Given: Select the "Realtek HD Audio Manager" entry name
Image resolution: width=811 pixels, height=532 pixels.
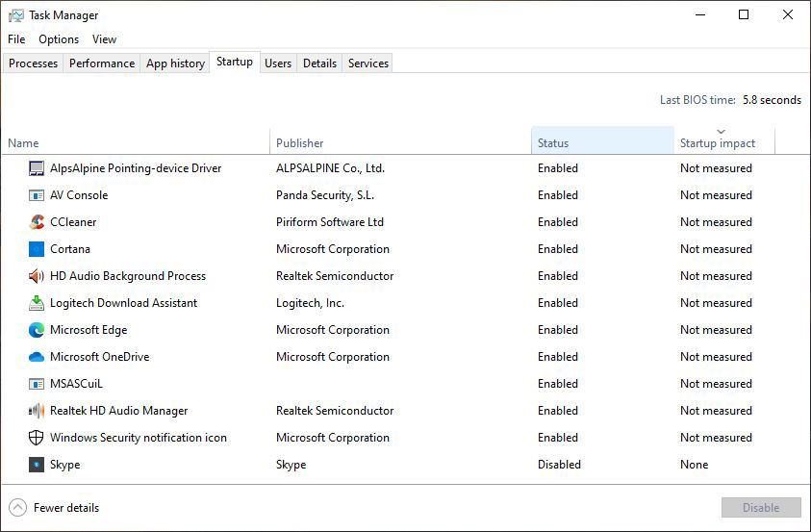Looking at the screenshot, I should [x=119, y=411].
